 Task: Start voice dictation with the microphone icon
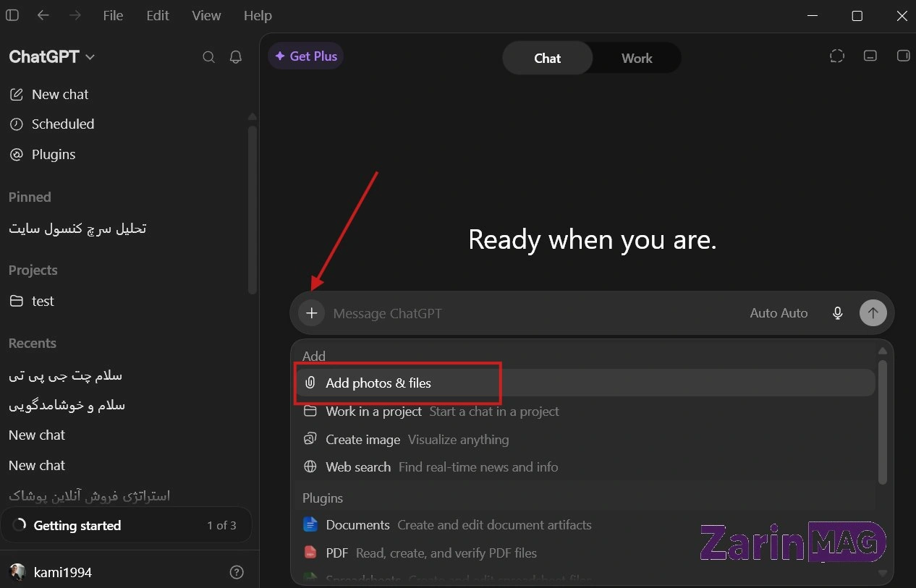coord(838,313)
